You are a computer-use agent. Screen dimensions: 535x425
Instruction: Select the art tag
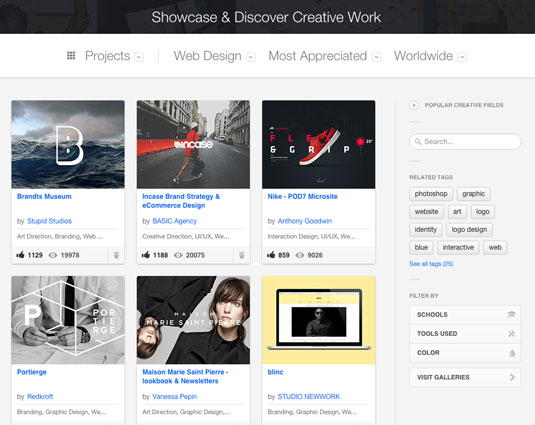pos(457,211)
